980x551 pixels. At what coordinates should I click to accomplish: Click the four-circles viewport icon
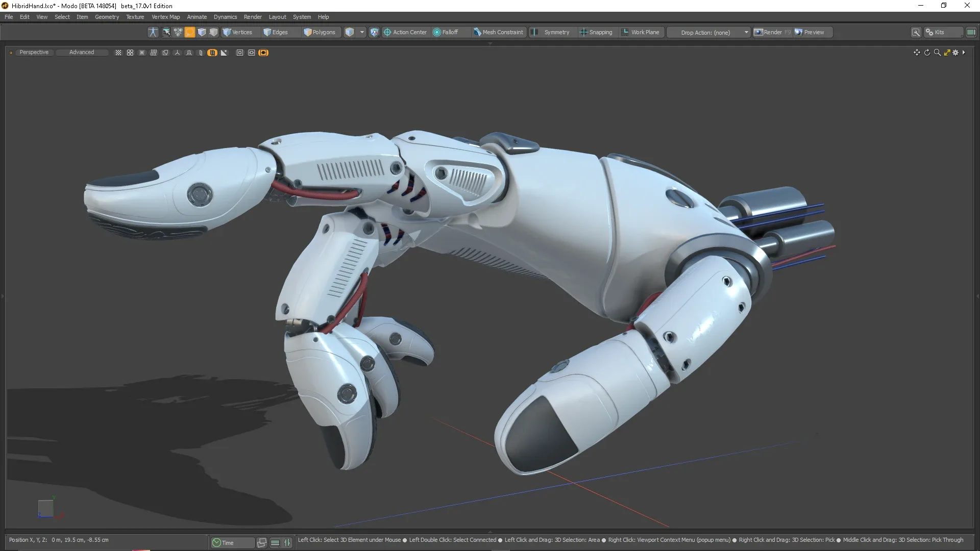[x=130, y=53]
